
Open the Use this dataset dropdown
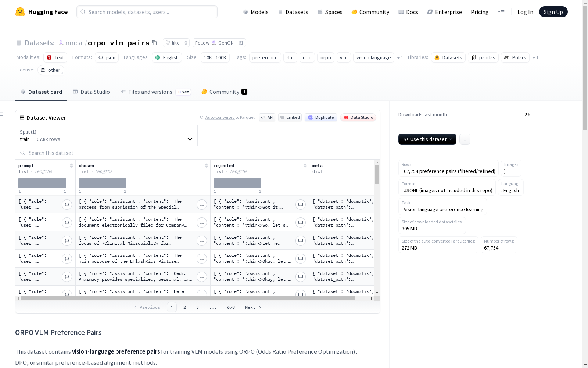[427, 139]
